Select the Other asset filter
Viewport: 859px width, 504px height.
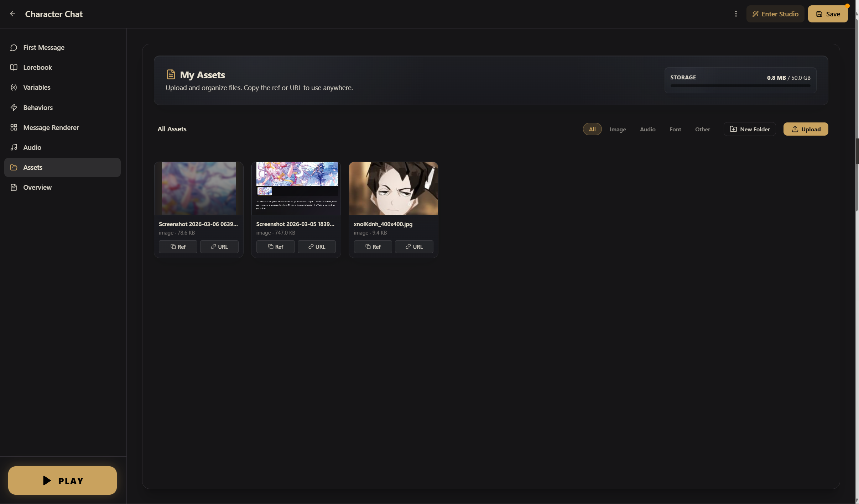pos(702,129)
